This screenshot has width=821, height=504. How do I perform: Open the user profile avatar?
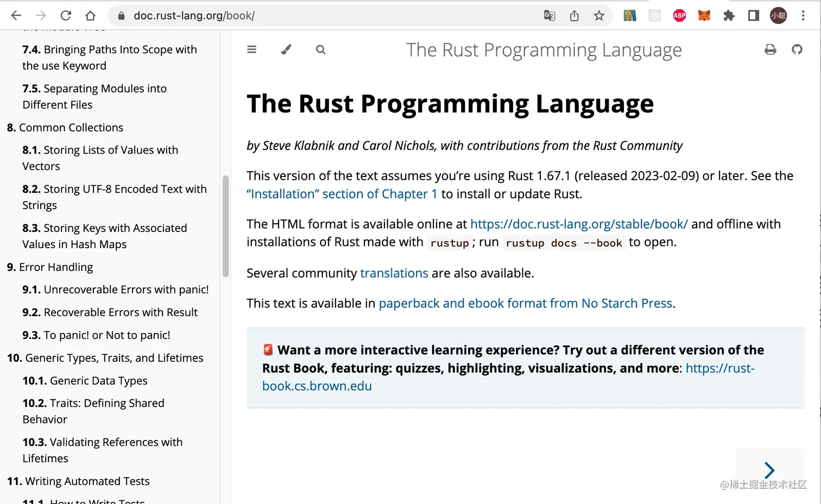pos(779,16)
